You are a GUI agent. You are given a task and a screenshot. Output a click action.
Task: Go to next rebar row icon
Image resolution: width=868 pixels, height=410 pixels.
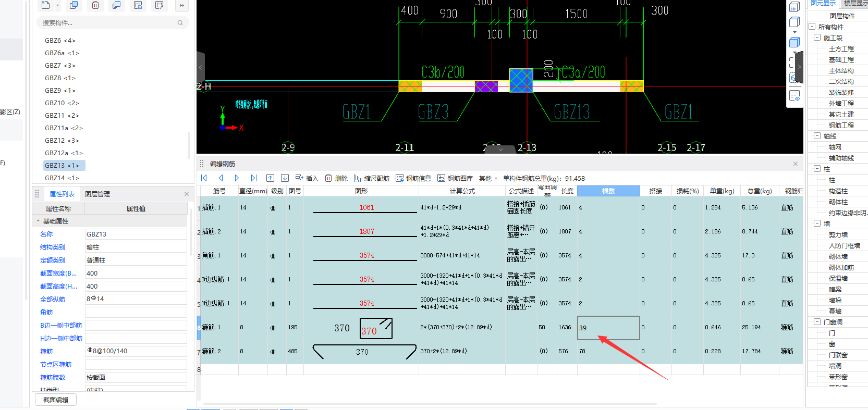click(237, 178)
